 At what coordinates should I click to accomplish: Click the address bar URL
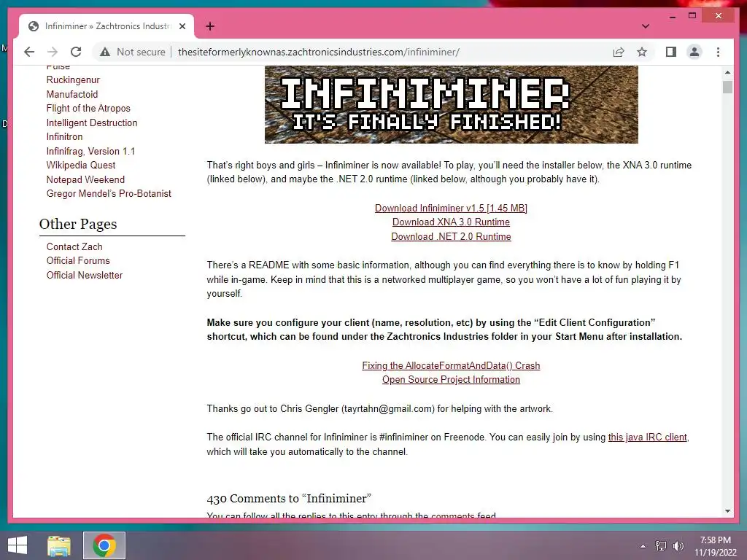click(x=318, y=52)
